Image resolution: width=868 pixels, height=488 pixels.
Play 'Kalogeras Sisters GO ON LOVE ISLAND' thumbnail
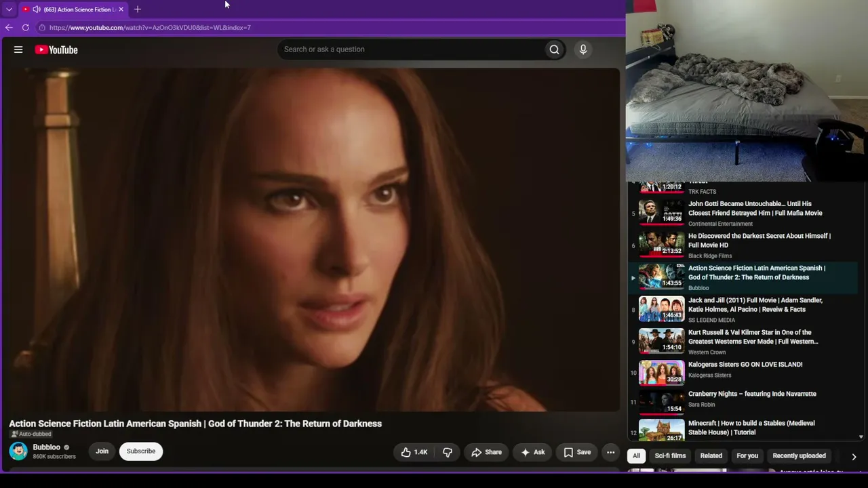(662, 373)
